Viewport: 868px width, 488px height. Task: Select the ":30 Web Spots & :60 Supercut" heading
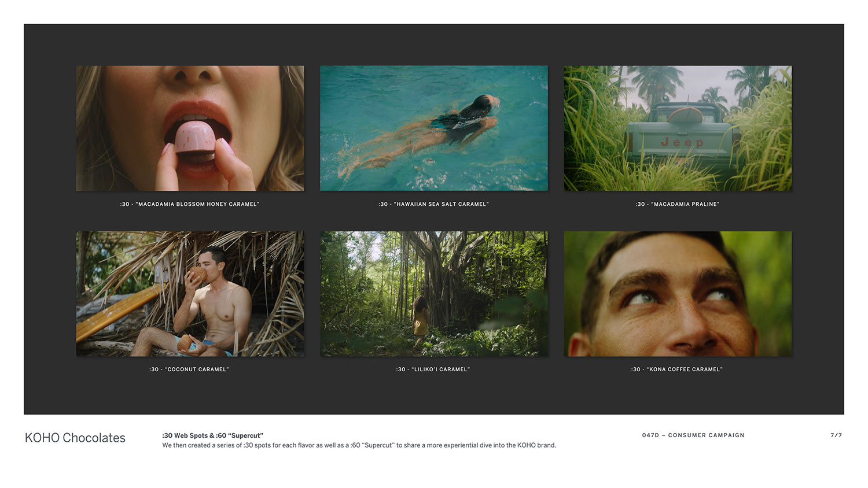[212, 435]
